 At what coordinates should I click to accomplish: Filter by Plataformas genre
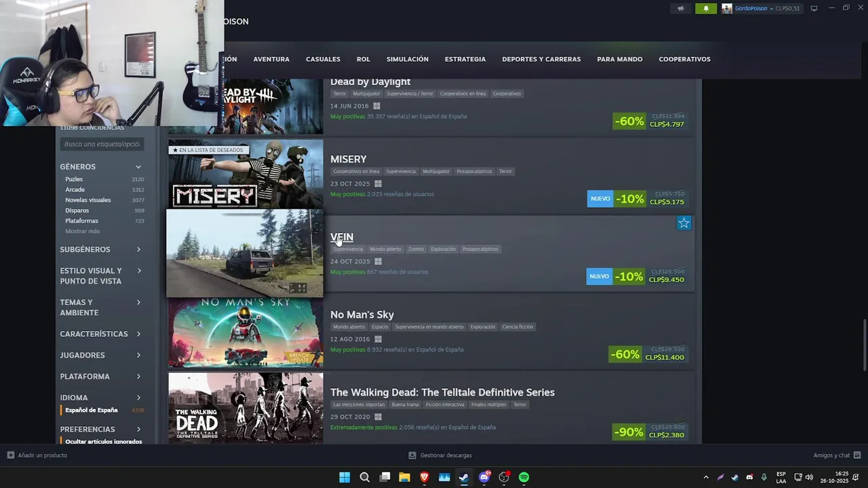pos(82,221)
